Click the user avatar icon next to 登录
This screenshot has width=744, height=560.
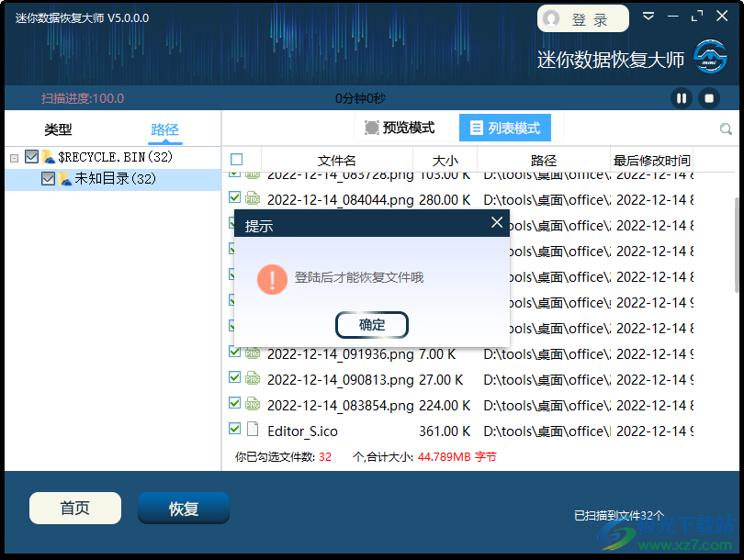click(551, 18)
